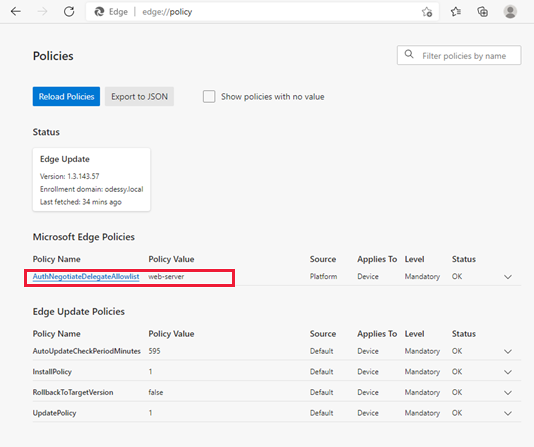Image resolution: width=534 pixels, height=447 pixels.
Task: Click the Edge Update Policies heading
Action: pos(79,312)
